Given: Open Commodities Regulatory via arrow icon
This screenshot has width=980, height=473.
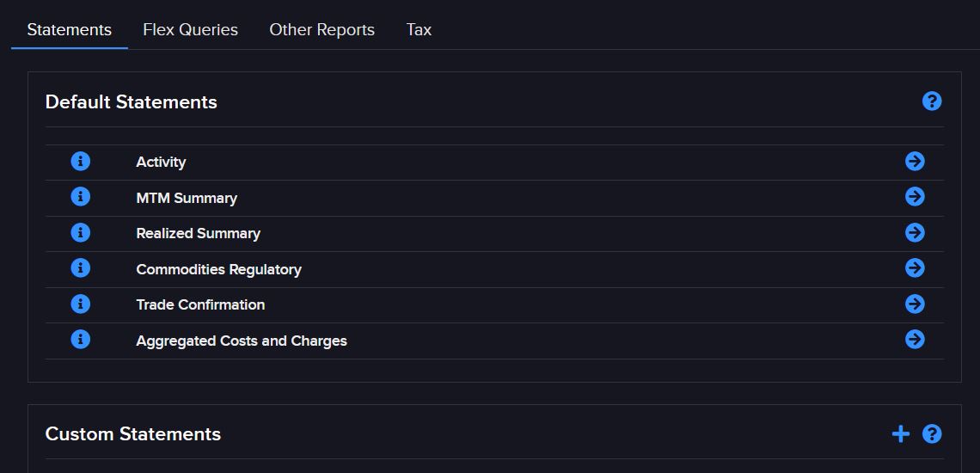Looking at the screenshot, I should coord(915,268).
